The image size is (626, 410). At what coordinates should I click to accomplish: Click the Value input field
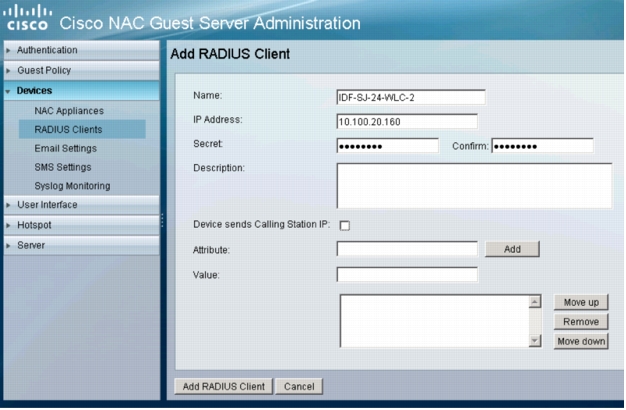pos(407,275)
